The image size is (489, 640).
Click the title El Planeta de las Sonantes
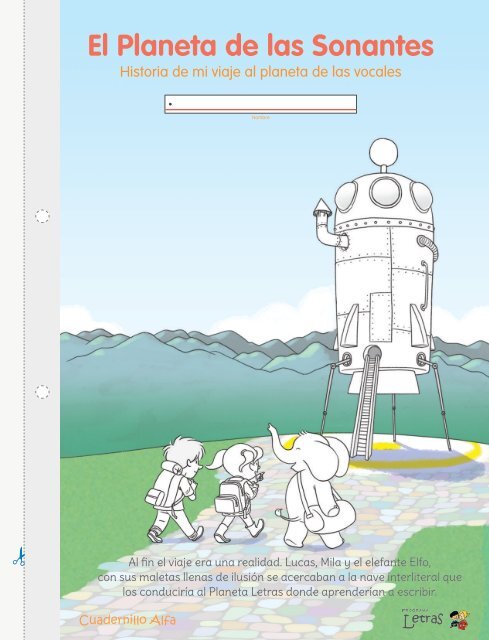260,45
